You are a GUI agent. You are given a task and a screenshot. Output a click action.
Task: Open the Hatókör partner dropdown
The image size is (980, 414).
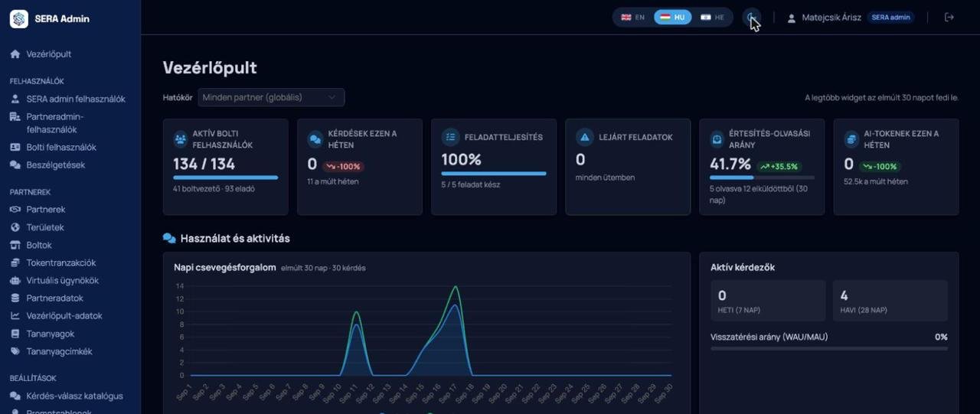coord(271,97)
